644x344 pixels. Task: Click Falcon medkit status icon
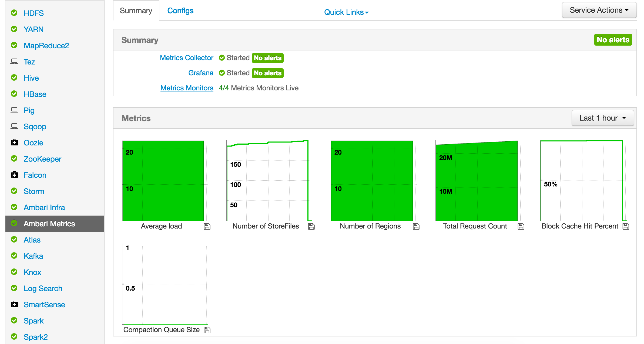[14, 175]
